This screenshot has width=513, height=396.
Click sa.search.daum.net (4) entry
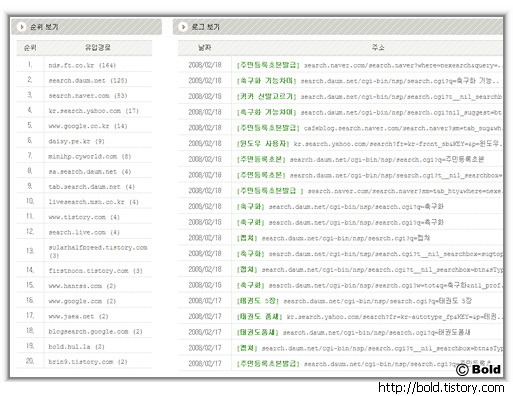pos(90,172)
